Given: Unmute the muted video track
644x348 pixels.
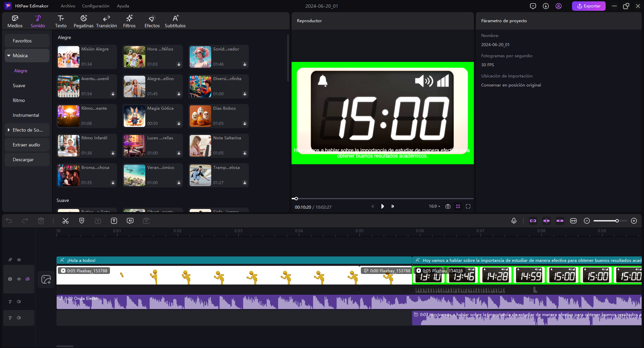Looking at the screenshot, I should pos(27,279).
